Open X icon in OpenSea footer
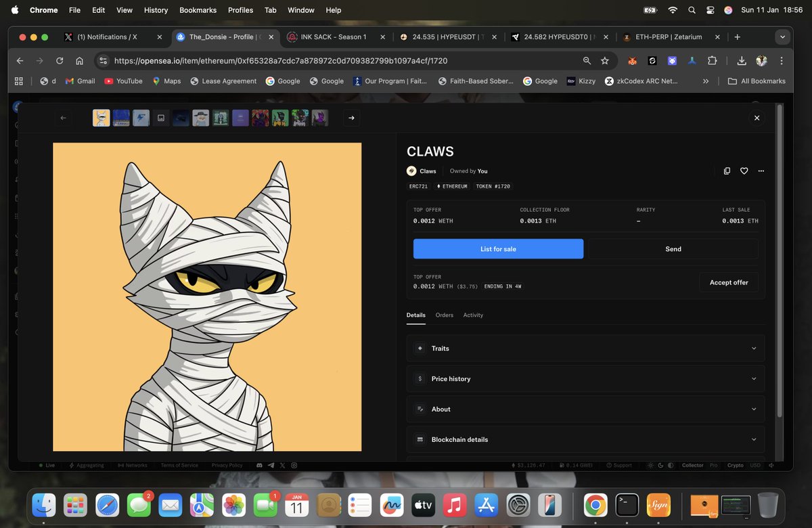Screen dimensions: 812x528 pos(282,466)
